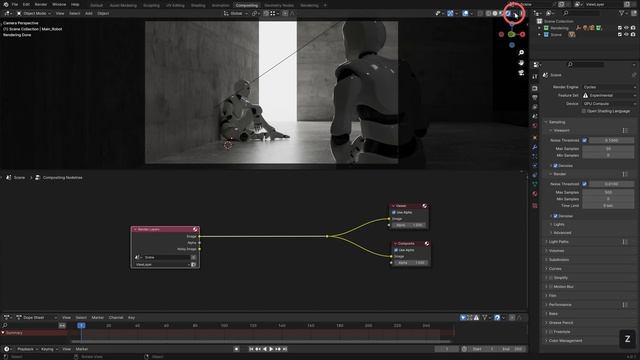This screenshot has height=360, width=640.
Task: Expand the Light Paths panel
Action: tap(558, 242)
